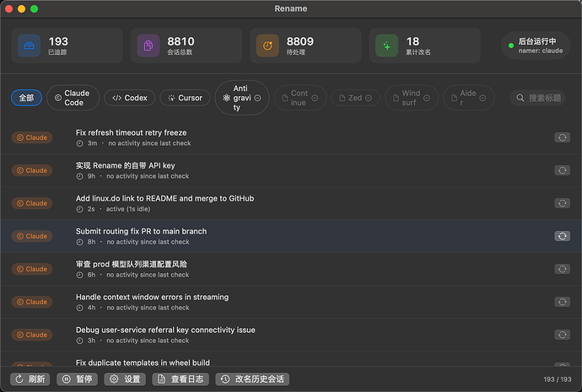This screenshot has height=392, width=582.
Task: Click the green renamed sparkle icon
Action: tap(386, 46)
